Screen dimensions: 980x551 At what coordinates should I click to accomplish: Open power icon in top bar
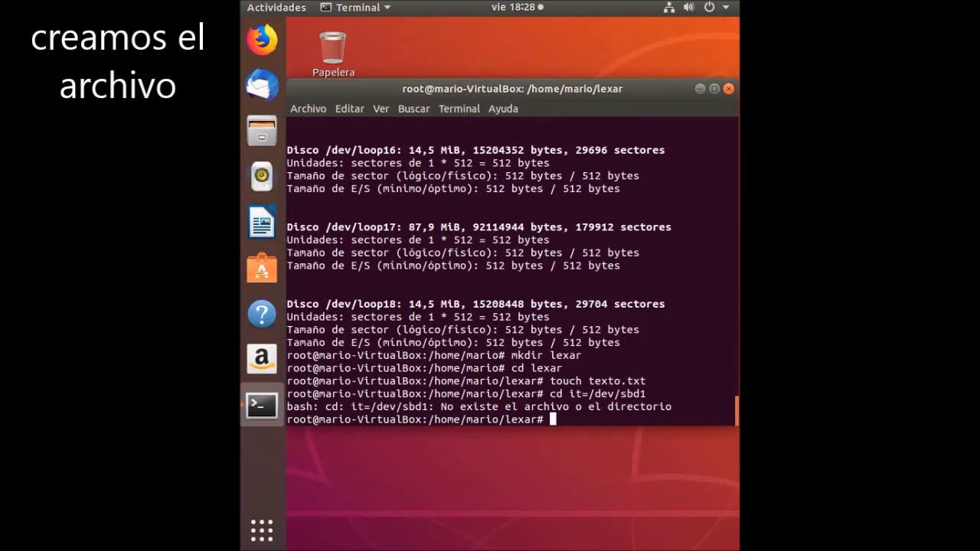709,7
